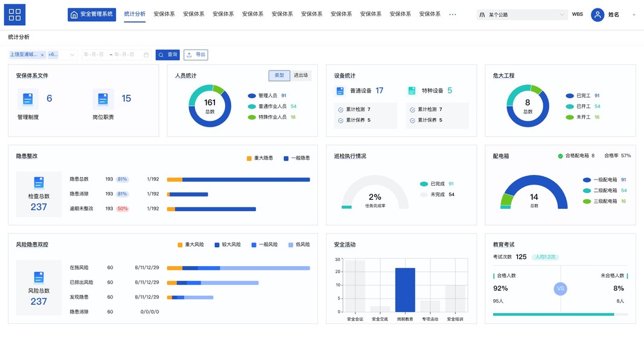Click the 查询 search button
The height and width of the screenshot is (362, 644).
click(x=168, y=54)
